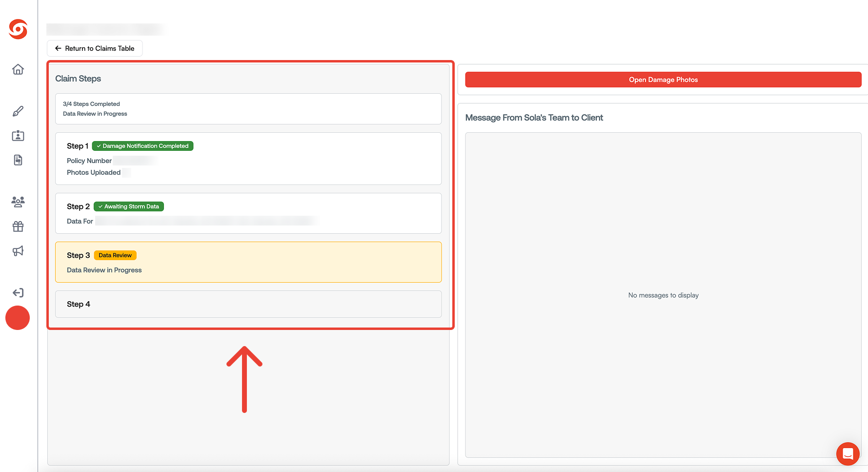Image resolution: width=868 pixels, height=472 pixels.
Task: Click the red profile circle in sidebar
Action: coord(18,318)
